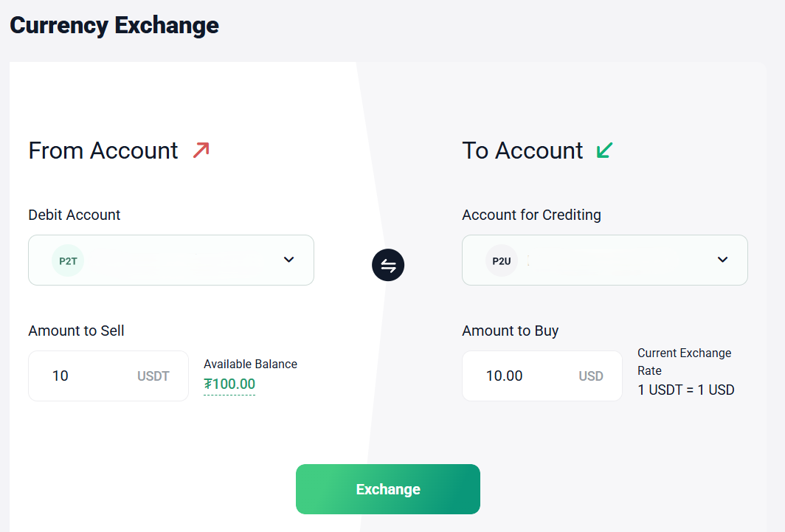This screenshot has width=785, height=532.
Task: Focus the Amount to Buy field
Action: (x=516, y=376)
